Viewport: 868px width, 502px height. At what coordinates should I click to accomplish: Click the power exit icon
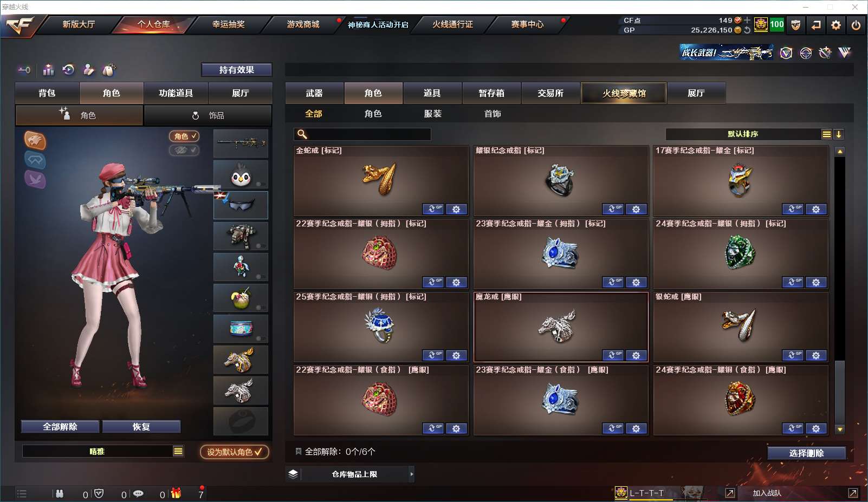pos(856,25)
